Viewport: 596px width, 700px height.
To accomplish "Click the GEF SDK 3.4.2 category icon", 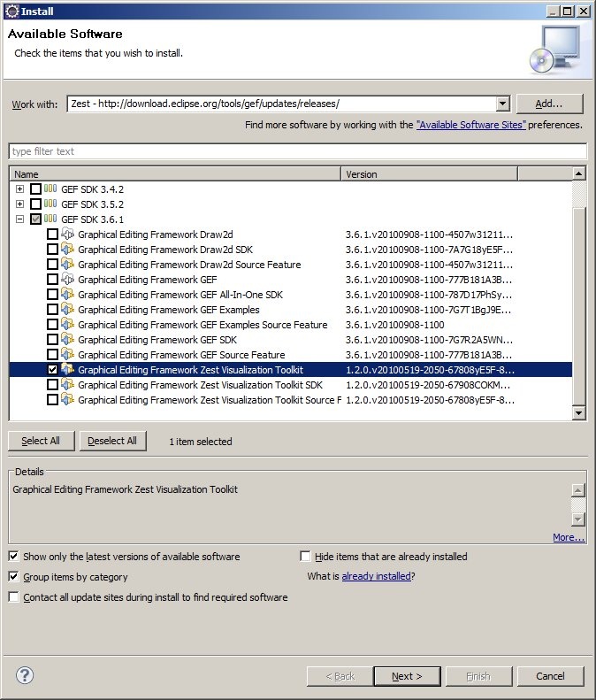I will pos(50,189).
